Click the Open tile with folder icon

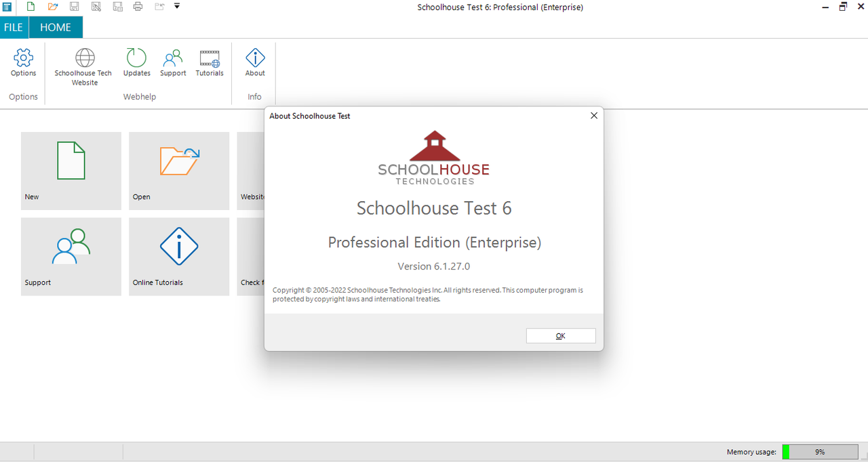[179, 171]
